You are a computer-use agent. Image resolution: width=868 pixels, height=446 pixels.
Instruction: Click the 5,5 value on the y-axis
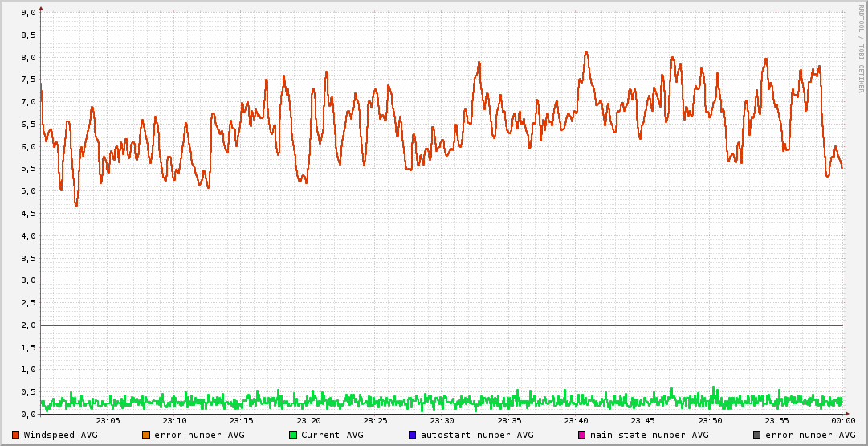pyautogui.click(x=28, y=169)
